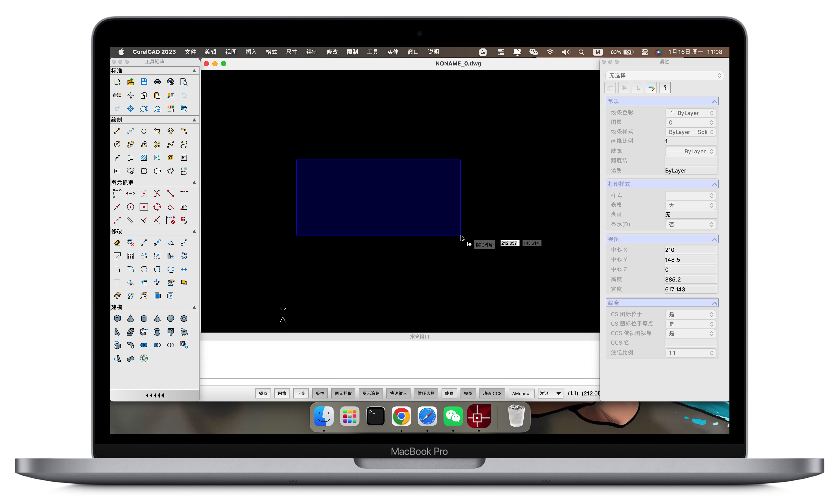The image size is (840, 504).
Task: Select the Eraser delete tool in 修改
Action: pos(117,243)
